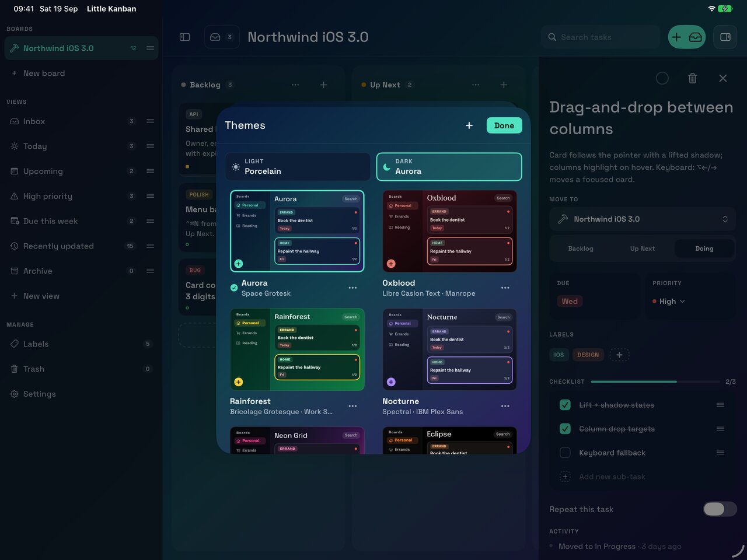Open the Northwind iOS 3.0 move-to dropdown
The height and width of the screenshot is (560, 747).
click(x=643, y=219)
